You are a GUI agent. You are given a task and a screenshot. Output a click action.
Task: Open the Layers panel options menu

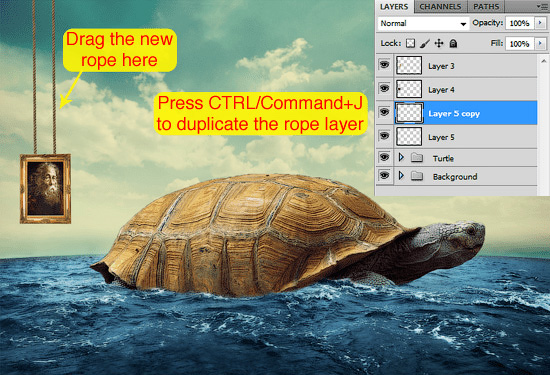click(x=543, y=6)
